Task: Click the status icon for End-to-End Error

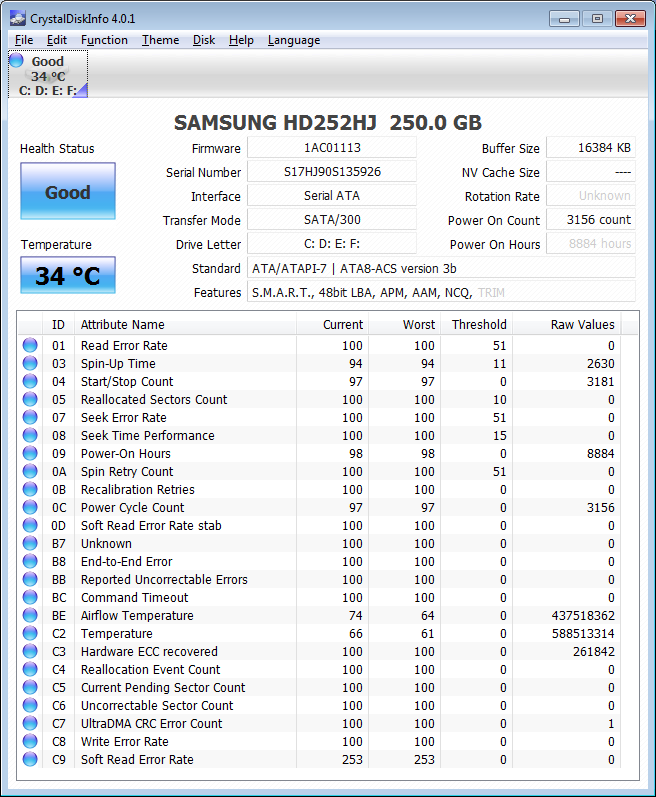Action: [30, 561]
